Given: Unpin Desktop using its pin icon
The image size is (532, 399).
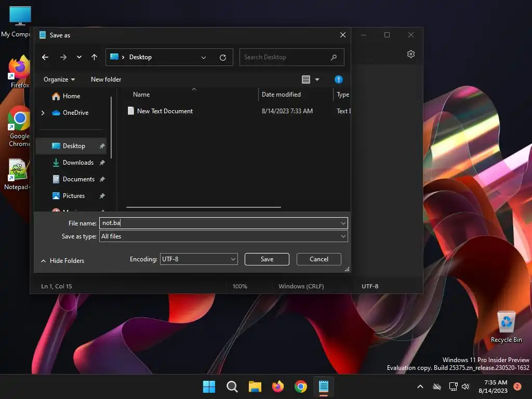Looking at the screenshot, I should click(102, 146).
